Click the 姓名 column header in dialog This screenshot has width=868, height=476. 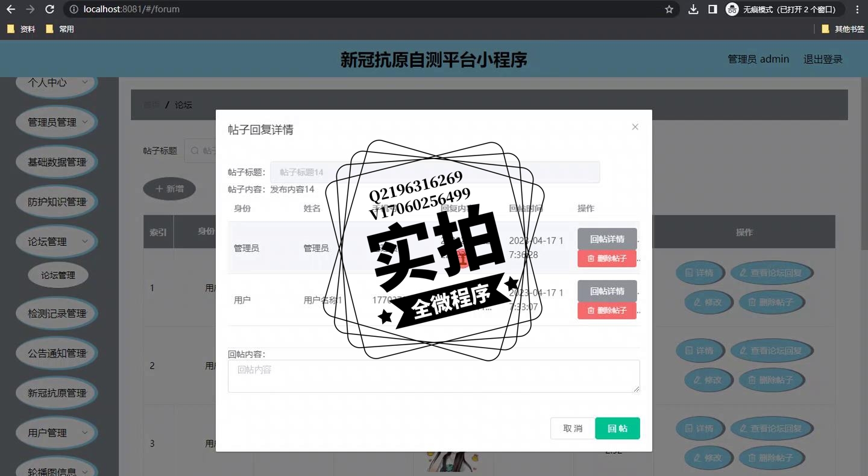pyautogui.click(x=312, y=208)
